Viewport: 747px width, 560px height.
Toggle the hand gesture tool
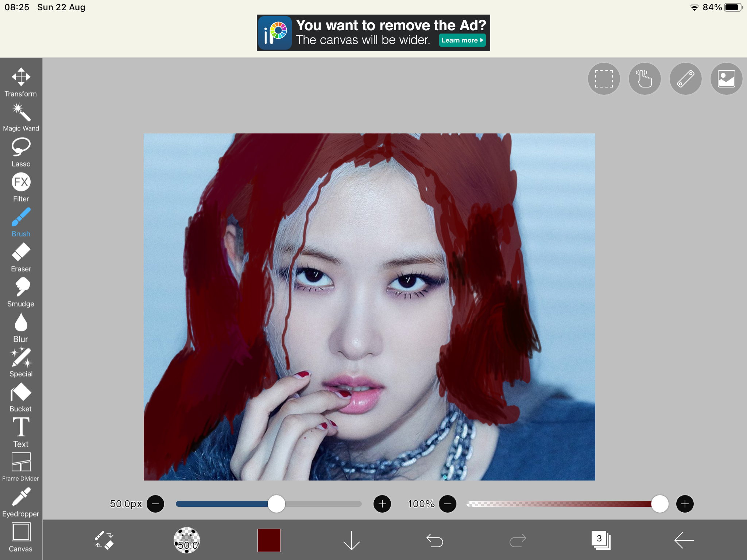[645, 78]
